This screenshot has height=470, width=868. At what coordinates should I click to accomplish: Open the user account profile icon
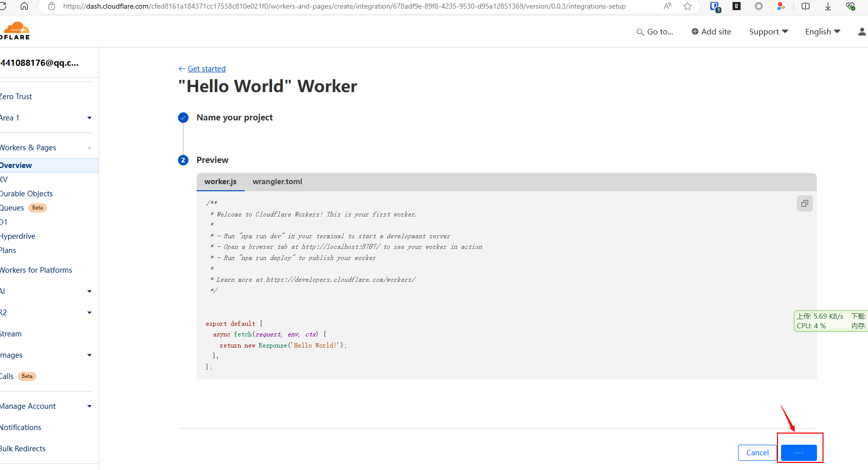(x=861, y=32)
